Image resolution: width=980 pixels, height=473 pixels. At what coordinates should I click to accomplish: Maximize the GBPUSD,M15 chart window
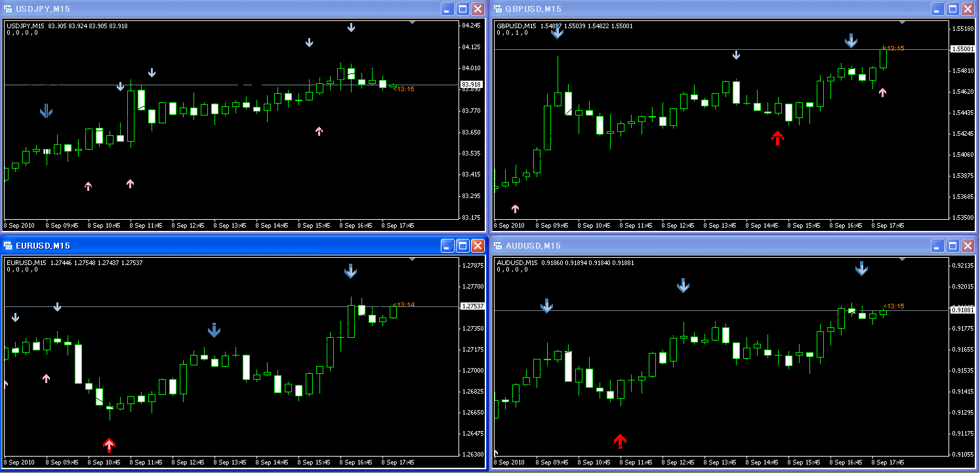click(x=952, y=9)
